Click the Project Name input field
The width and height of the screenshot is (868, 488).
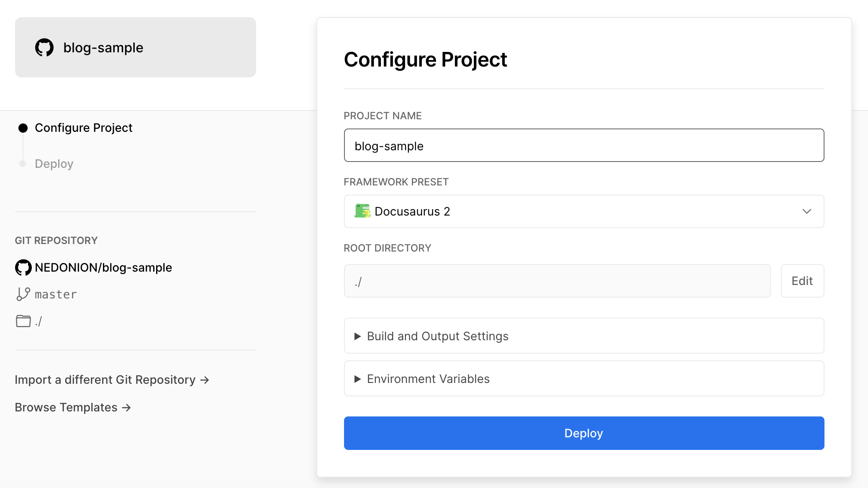(x=584, y=145)
